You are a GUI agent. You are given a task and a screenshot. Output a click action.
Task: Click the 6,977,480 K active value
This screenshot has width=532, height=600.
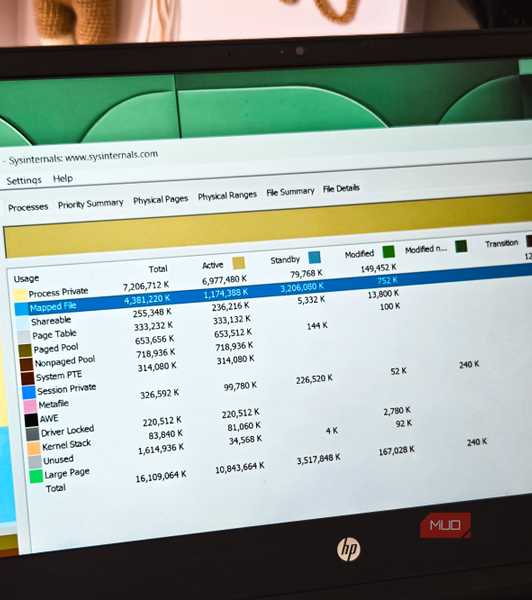[224, 280]
